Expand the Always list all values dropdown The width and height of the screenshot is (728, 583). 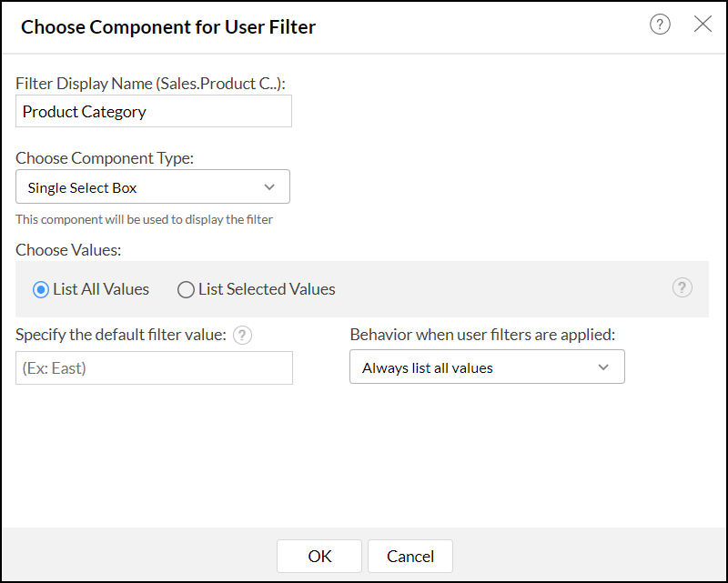[486, 367]
